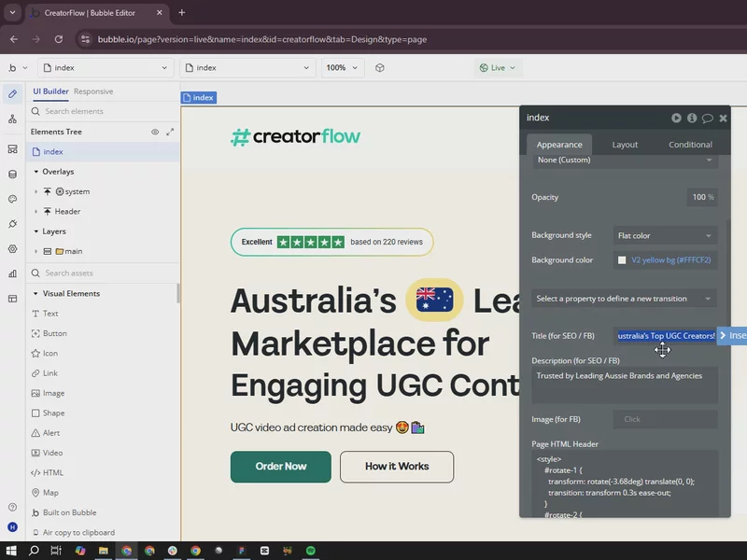Select the Layout tab
This screenshot has height=560, width=747.
coord(625,145)
